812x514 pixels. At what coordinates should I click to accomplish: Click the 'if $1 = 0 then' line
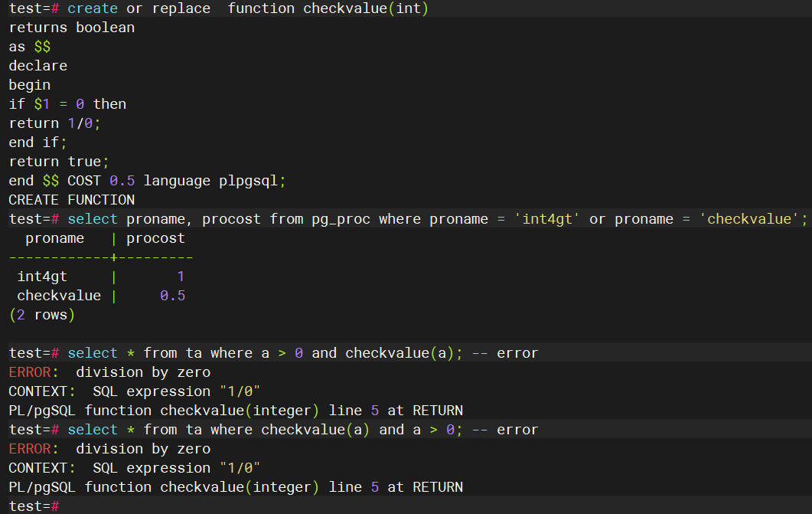67,104
